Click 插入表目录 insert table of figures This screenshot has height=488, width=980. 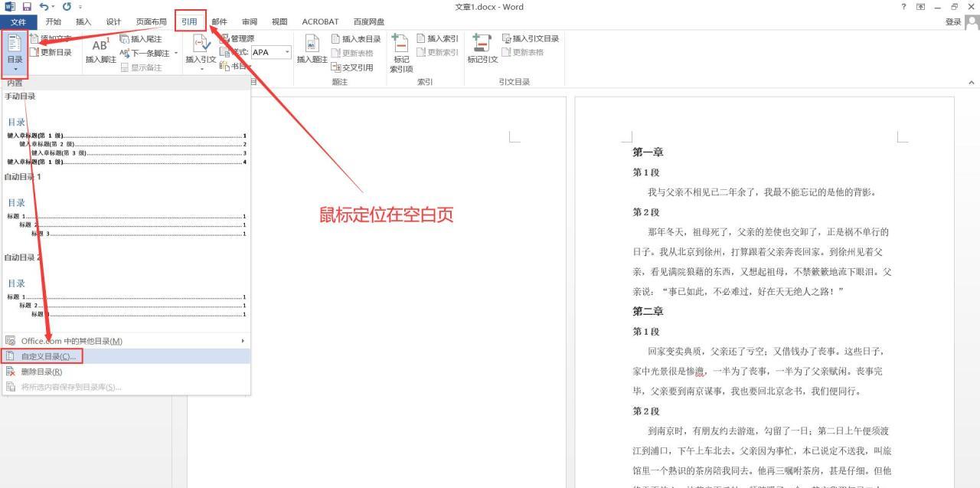coord(356,39)
